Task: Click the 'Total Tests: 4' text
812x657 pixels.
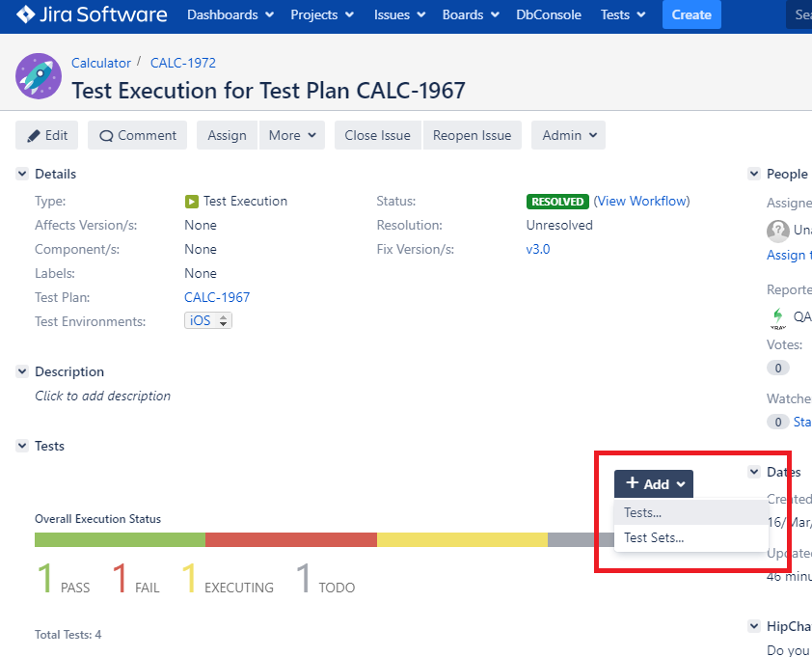Action: click(x=68, y=635)
